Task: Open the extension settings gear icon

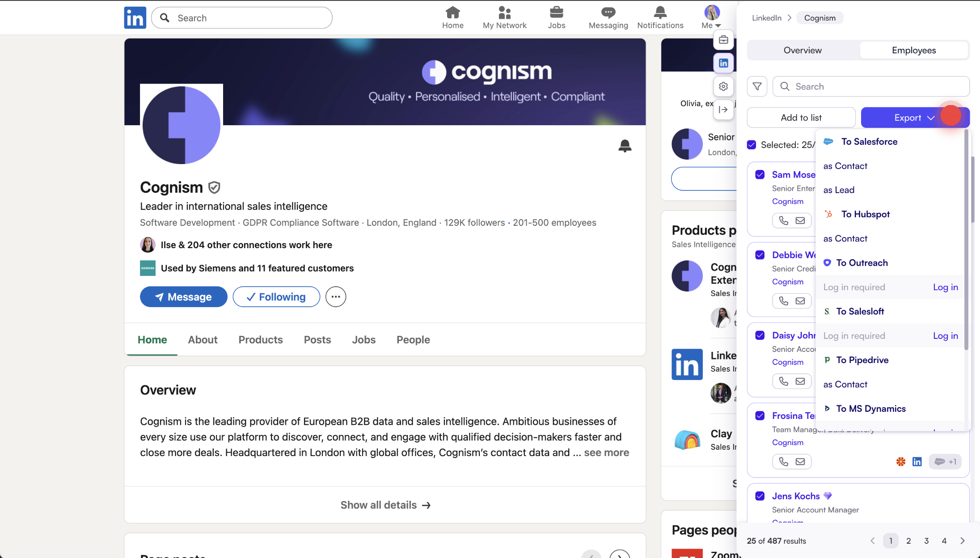Action: pyautogui.click(x=723, y=86)
